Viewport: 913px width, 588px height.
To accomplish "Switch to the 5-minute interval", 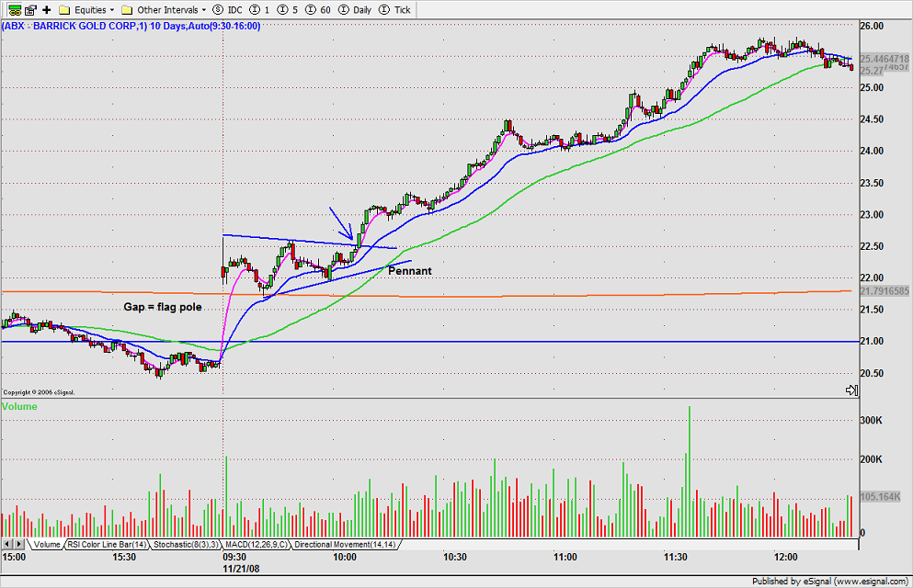I will pyautogui.click(x=288, y=9).
